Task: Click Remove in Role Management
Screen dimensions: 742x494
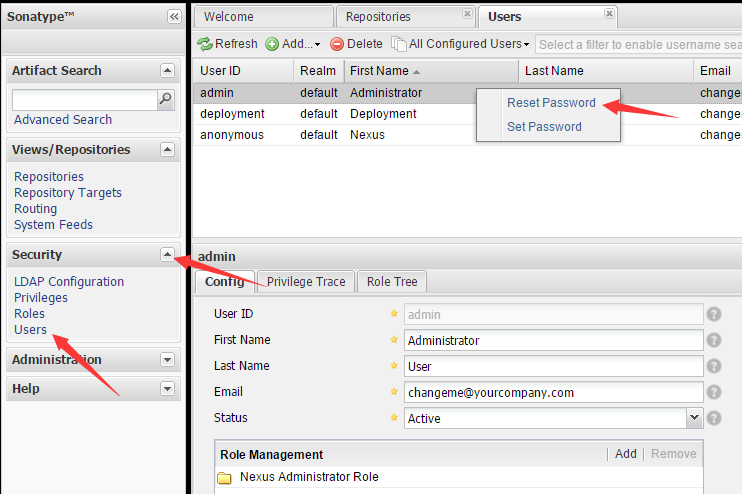Action: click(673, 454)
